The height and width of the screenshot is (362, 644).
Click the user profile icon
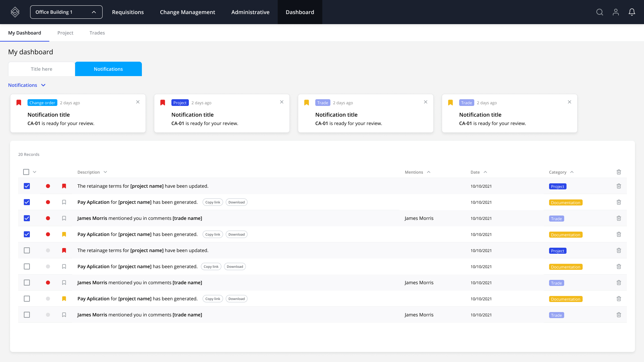coord(616,12)
